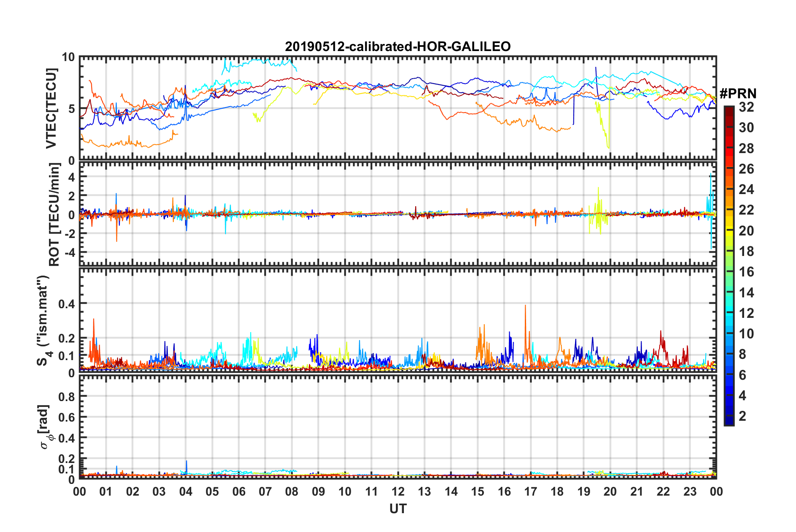
Task: Select the "ROT [TECU/min]" y-axis label
Action: click(54, 215)
